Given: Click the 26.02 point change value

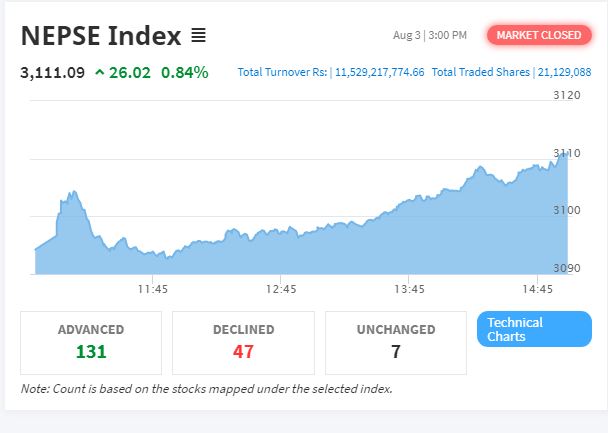Looking at the screenshot, I should pyautogui.click(x=130, y=72).
